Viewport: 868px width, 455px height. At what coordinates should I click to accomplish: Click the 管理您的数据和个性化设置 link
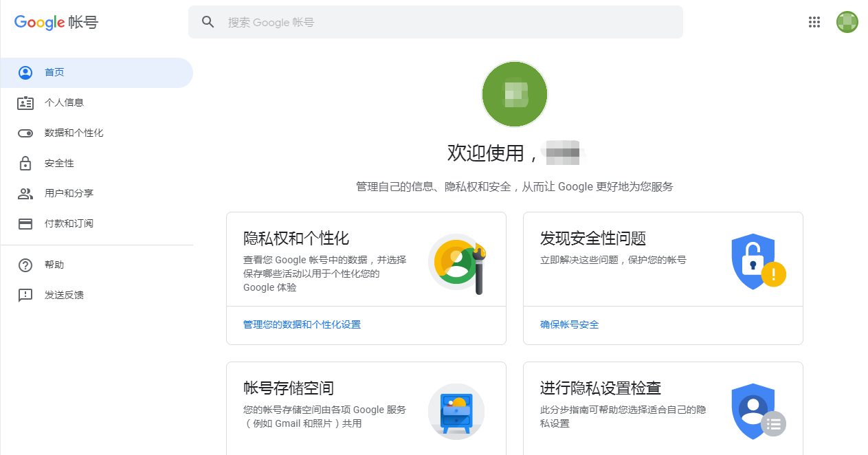(x=302, y=324)
